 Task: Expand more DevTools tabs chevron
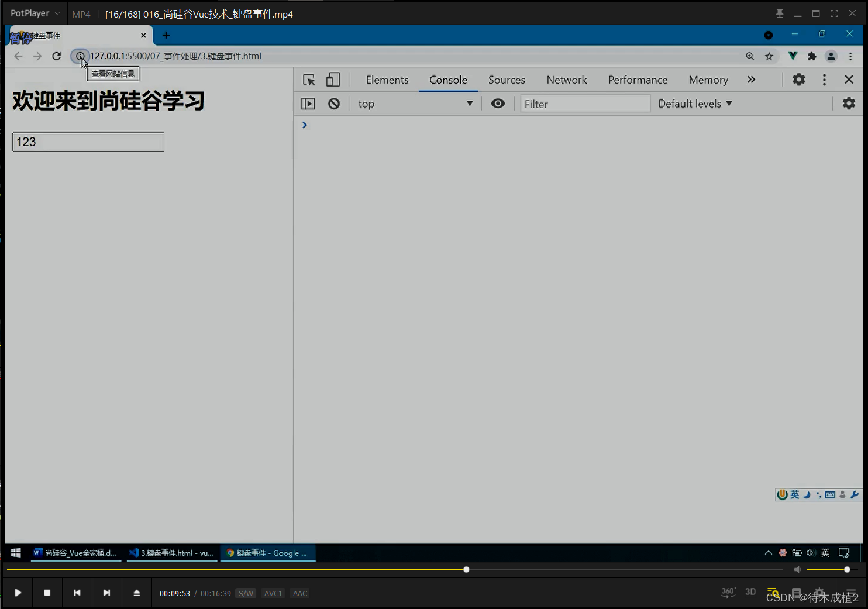[751, 80]
